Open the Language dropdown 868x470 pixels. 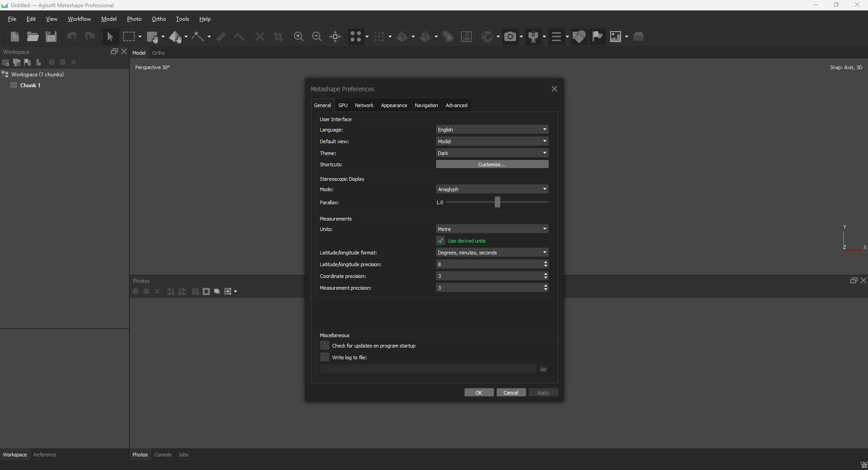tap(492, 130)
